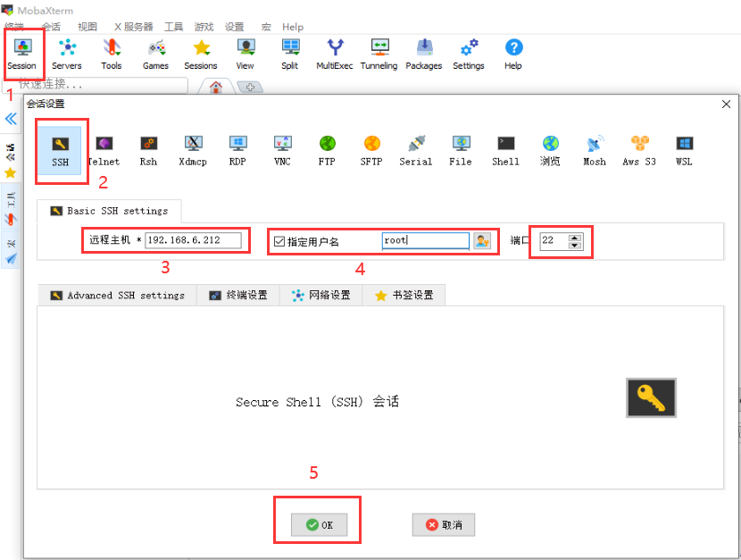Open the 视图 menu
This screenshot has width=741, height=560.
pyautogui.click(x=87, y=27)
